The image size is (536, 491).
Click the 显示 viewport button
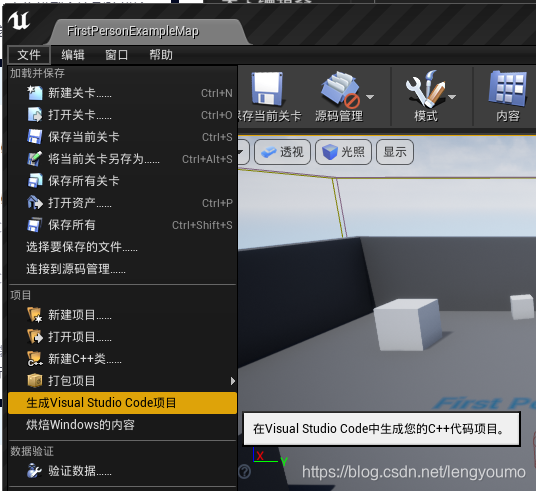click(395, 152)
